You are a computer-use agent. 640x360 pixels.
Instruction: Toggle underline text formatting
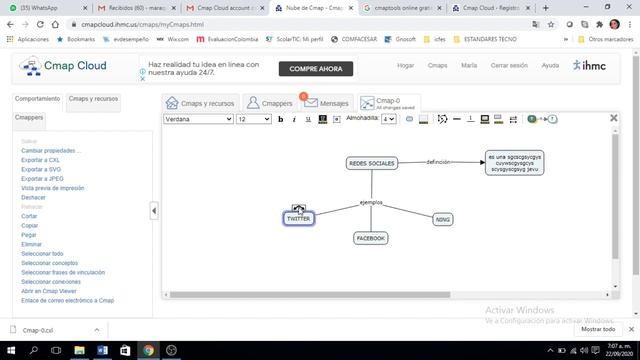[x=308, y=119]
